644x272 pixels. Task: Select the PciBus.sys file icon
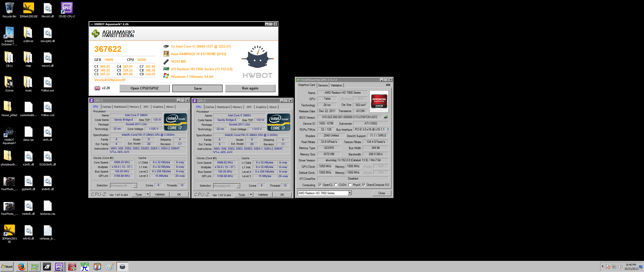tap(48, 84)
